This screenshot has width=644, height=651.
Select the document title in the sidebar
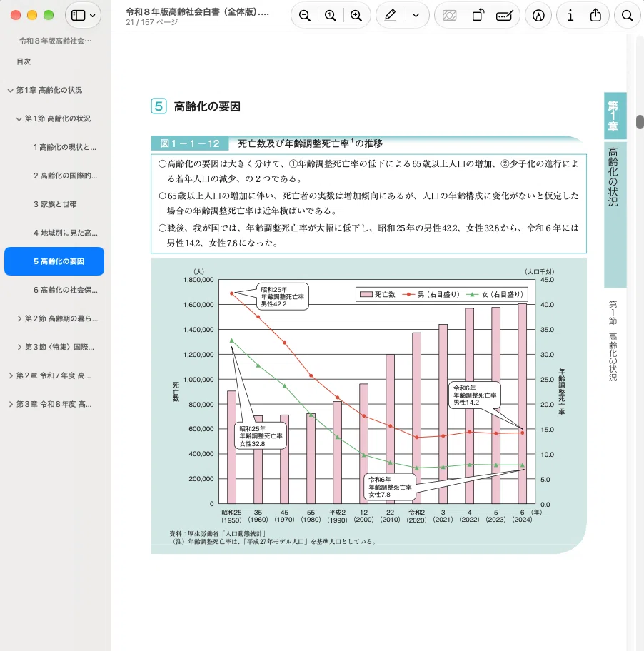[55, 41]
